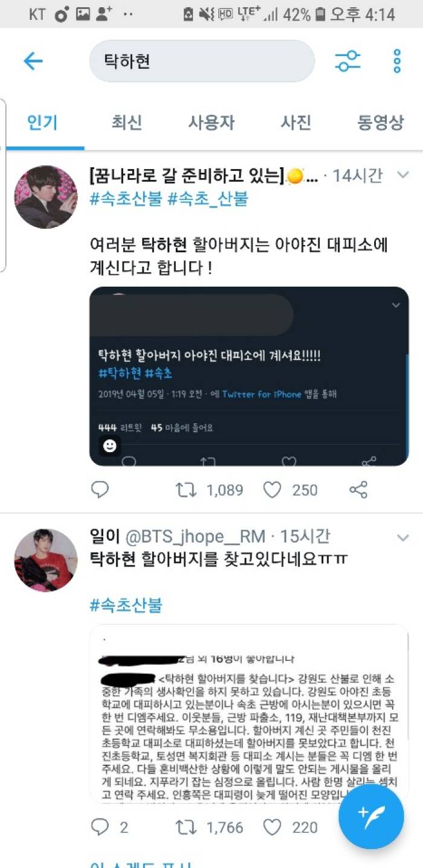Screen dimensions: 423x868
Task: Open the #속초_산불 hashtag link
Action: click(208, 199)
